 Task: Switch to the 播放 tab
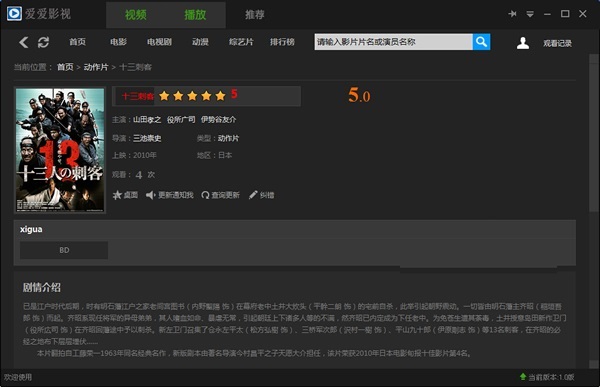[196, 15]
